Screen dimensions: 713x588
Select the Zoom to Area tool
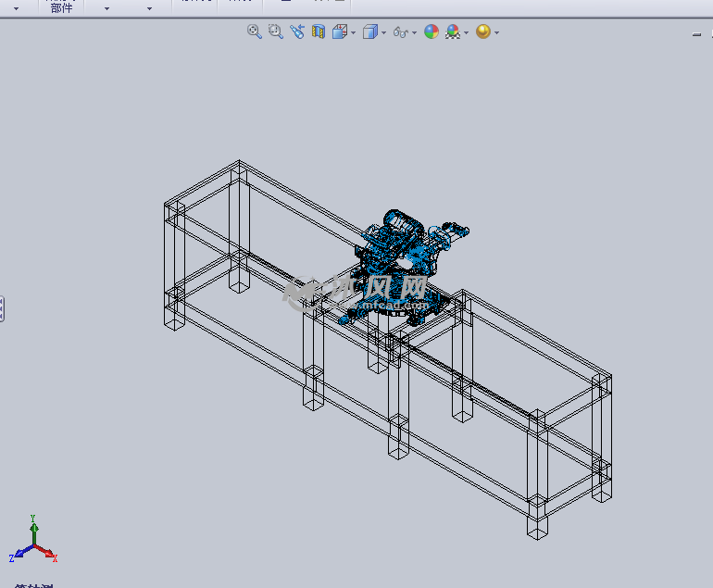click(x=275, y=31)
